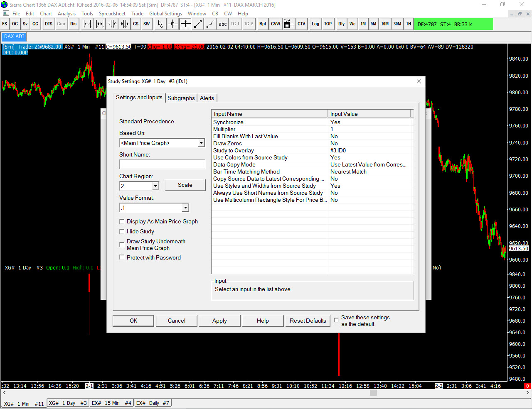Click the We toolbar button

point(352,24)
